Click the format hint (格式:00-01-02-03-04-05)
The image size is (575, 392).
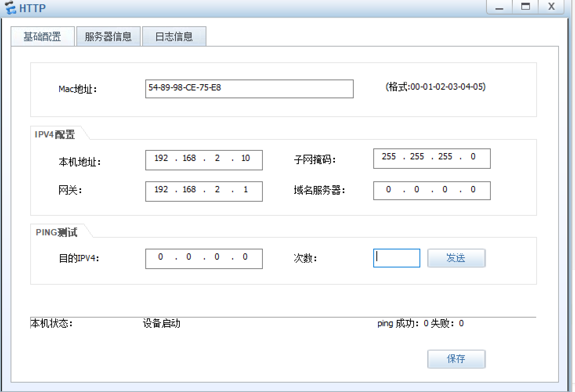click(436, 87)
